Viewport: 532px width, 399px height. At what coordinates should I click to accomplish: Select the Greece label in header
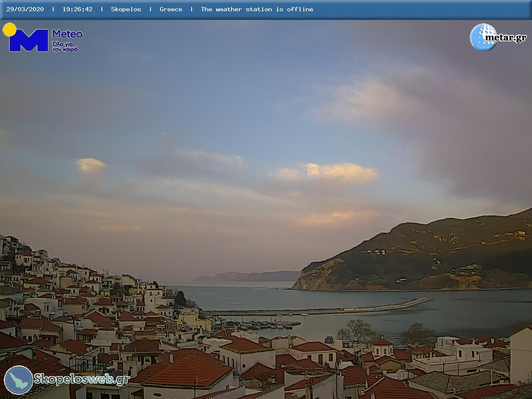[x=171, y=9]
